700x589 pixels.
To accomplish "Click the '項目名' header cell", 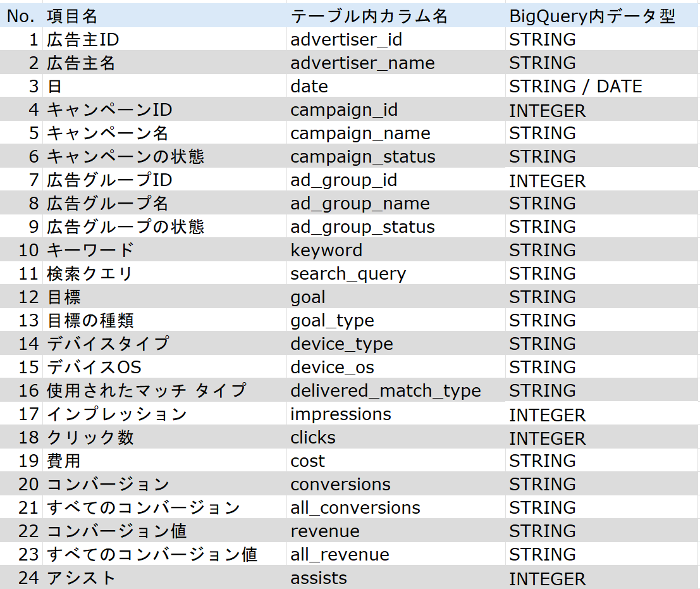I will pos(164,16).
